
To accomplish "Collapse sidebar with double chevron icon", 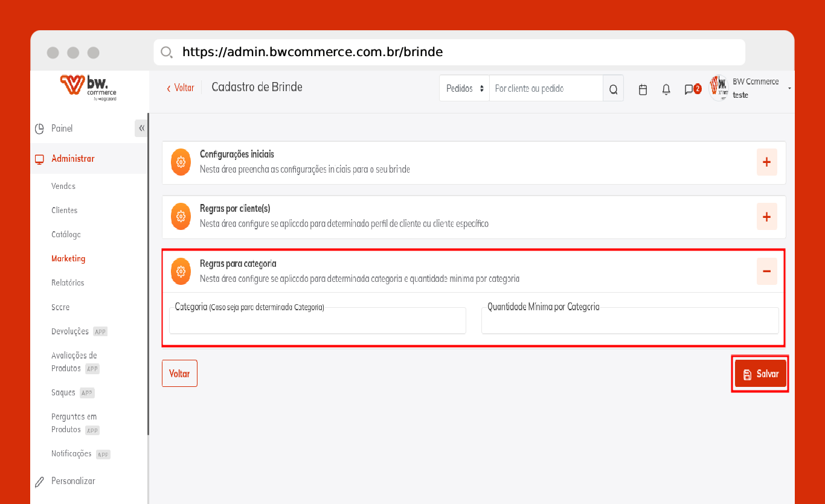I will click(141, 128).
